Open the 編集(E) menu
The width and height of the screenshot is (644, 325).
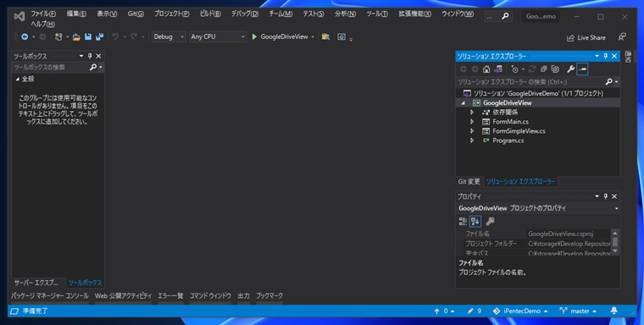[76, 14]
